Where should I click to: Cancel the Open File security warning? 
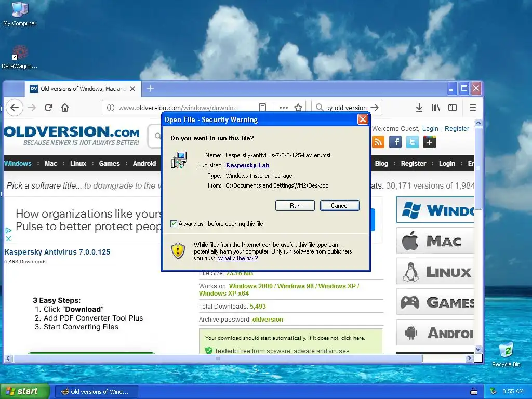(x=339, y=205)
